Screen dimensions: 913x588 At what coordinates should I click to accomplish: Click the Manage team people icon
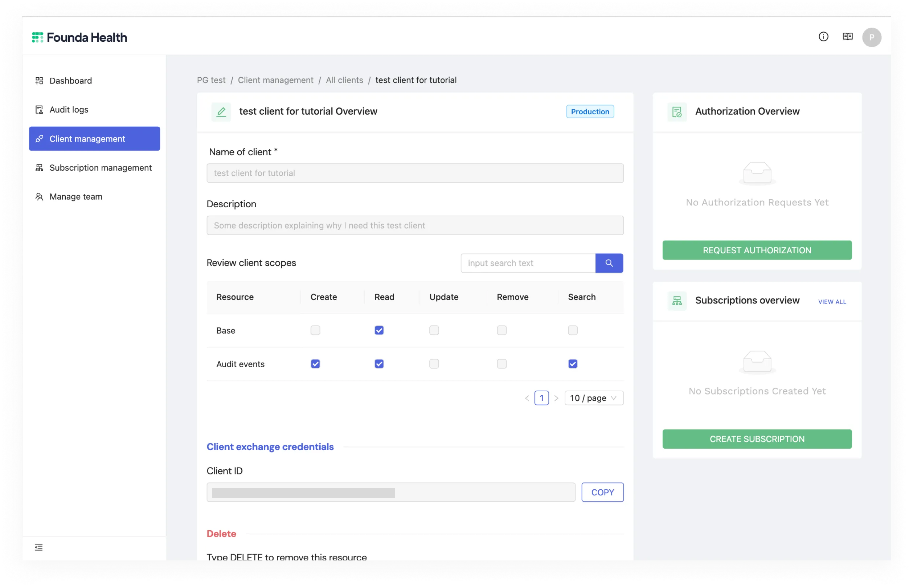pos(39,197)
